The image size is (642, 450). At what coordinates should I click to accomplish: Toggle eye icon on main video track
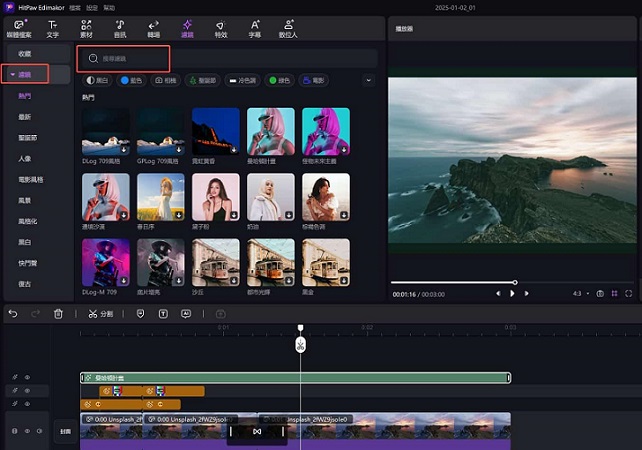coord(27,431)
